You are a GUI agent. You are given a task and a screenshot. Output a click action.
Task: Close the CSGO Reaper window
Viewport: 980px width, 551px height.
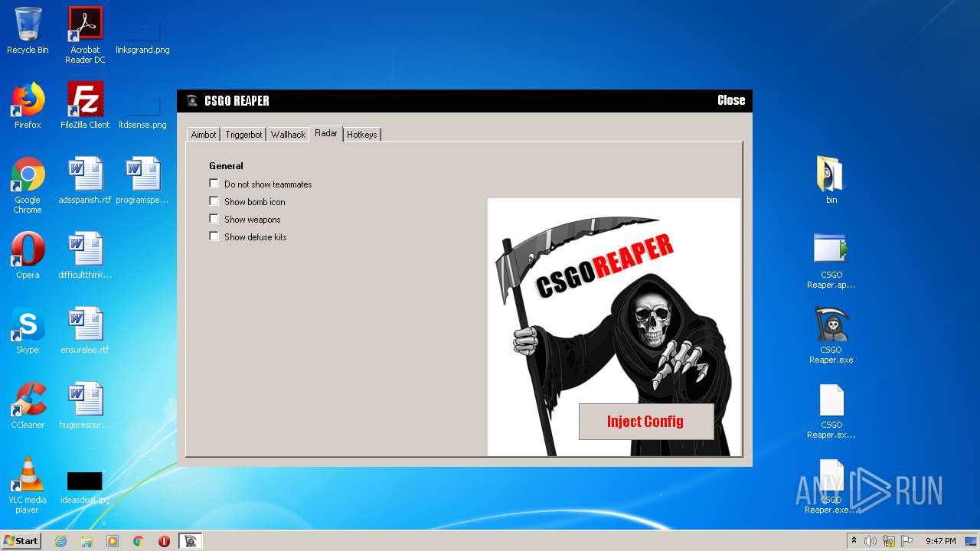(x=731, y=100)
